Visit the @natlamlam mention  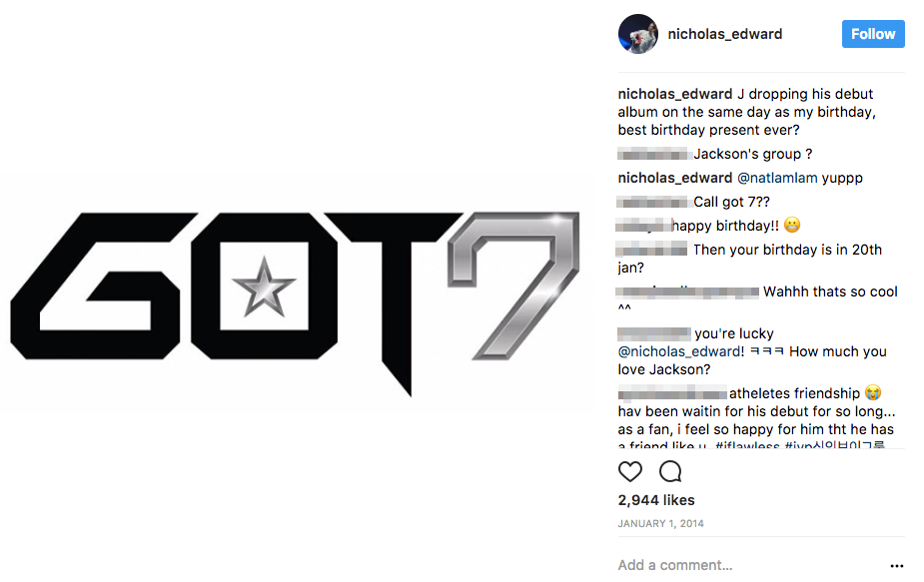777,178
